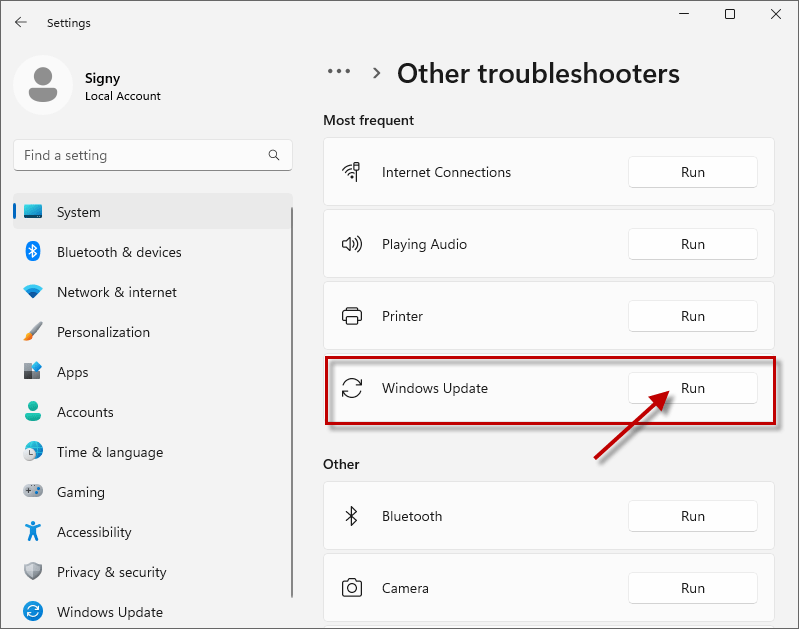Screen dimensions: 799x629
Task: Click the Other section heading
Action: pyautogui.click(x=341, y=464)
